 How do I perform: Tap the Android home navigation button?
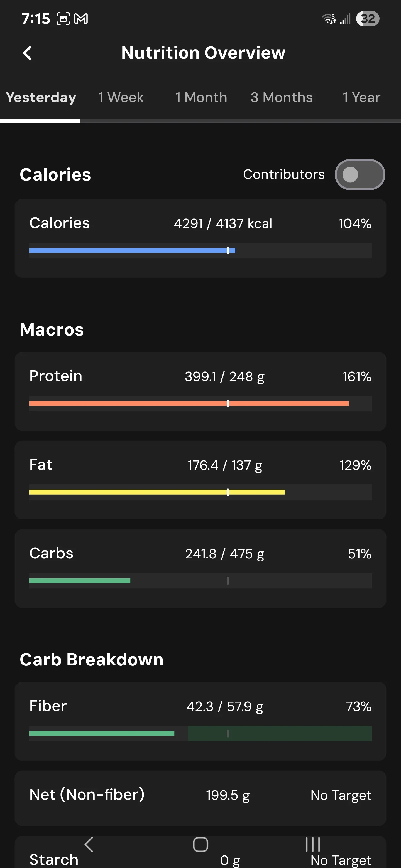[x=200, y=844]
